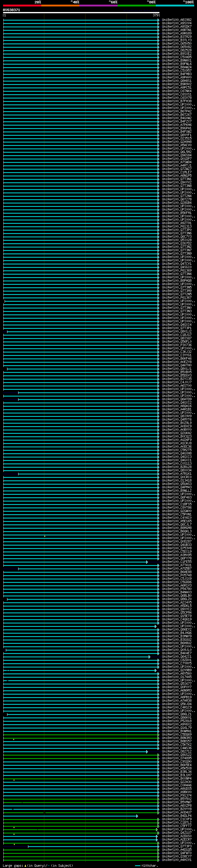This screenshot has height=868, width=197.
Task: Select the UniRef100_A9PAV0 label
Action: pos(176,78)
